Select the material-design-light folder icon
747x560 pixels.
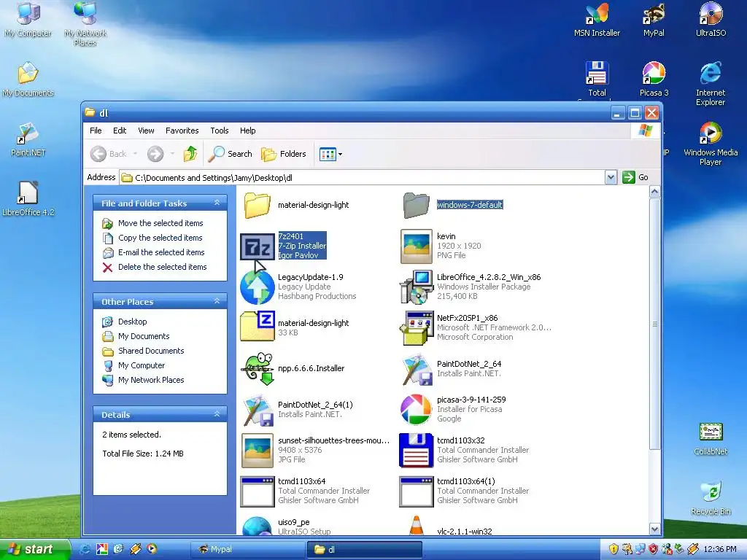pyautogui.click(x=258, y=205)
